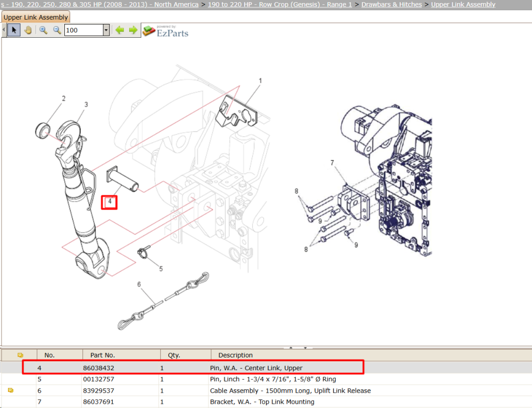Image resolution: width=532 pixels, height=408 pixels.
Task: Focus the zoom value field showing 100
Action: (x=84, y=30)
